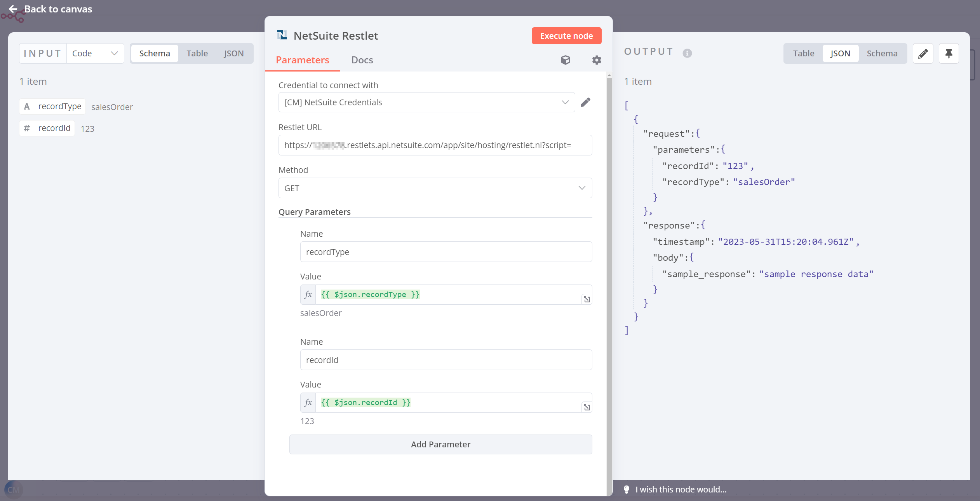Click the NetSuite Restlet node logo

282,35
